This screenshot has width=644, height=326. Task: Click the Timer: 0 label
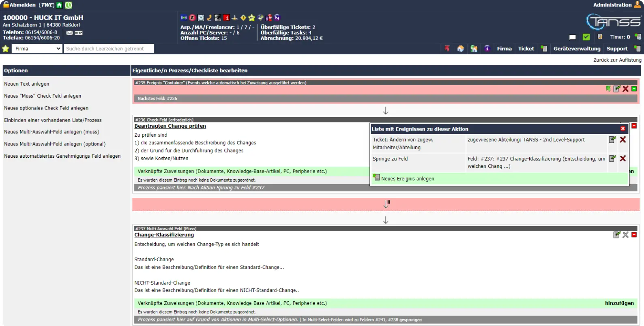coord(620,37)
